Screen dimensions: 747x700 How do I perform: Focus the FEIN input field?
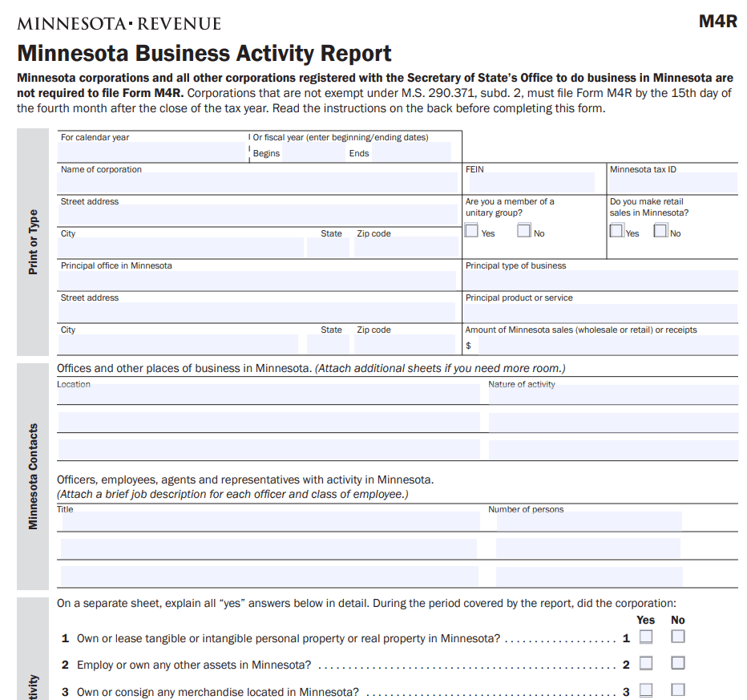coord(532,184)
